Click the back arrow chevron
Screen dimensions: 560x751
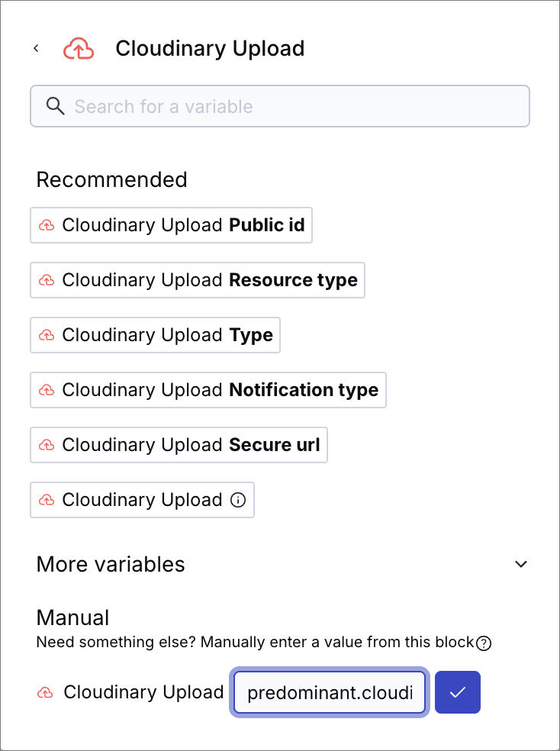pyautogui.click(x=36, y=49)
